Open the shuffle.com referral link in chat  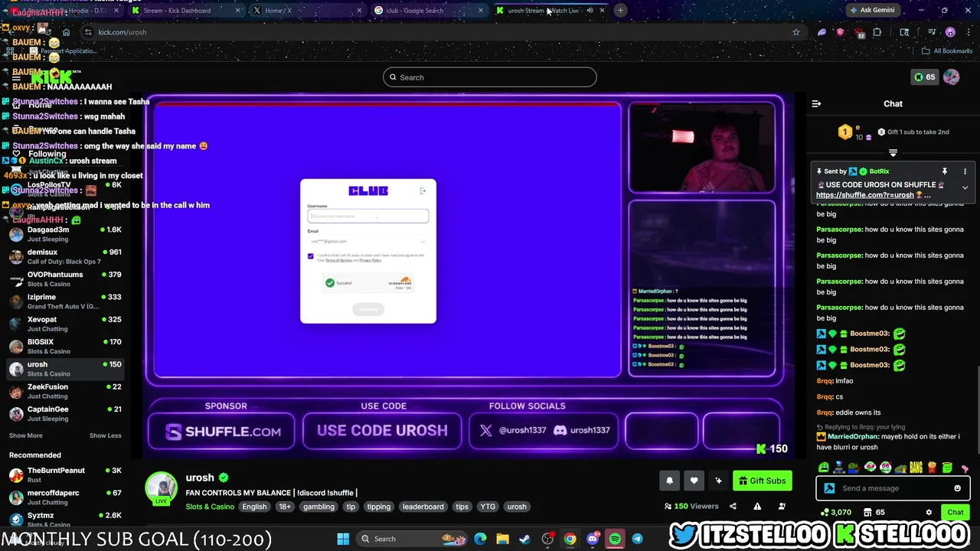point(865,195)
